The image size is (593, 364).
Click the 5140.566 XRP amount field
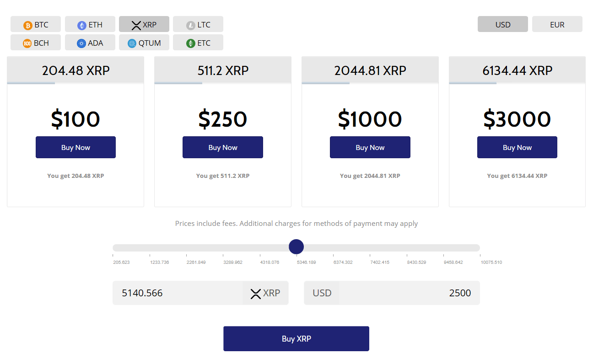(x=178, y=293)
